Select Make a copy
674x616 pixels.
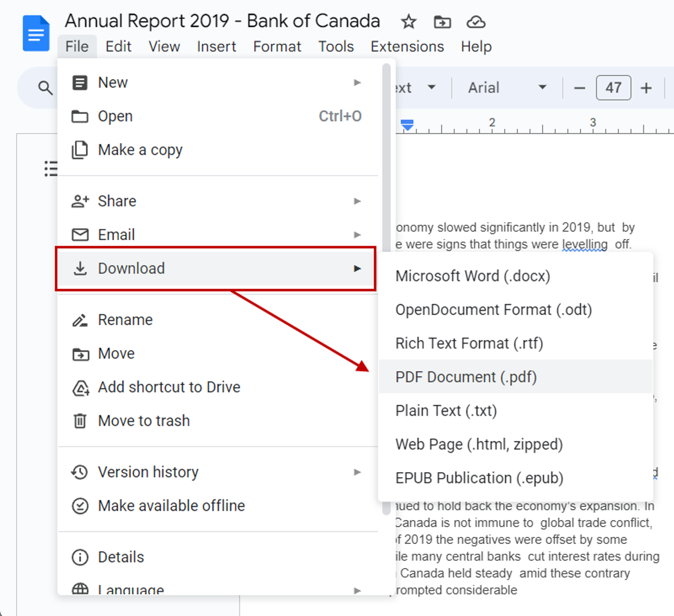[218, 150]
